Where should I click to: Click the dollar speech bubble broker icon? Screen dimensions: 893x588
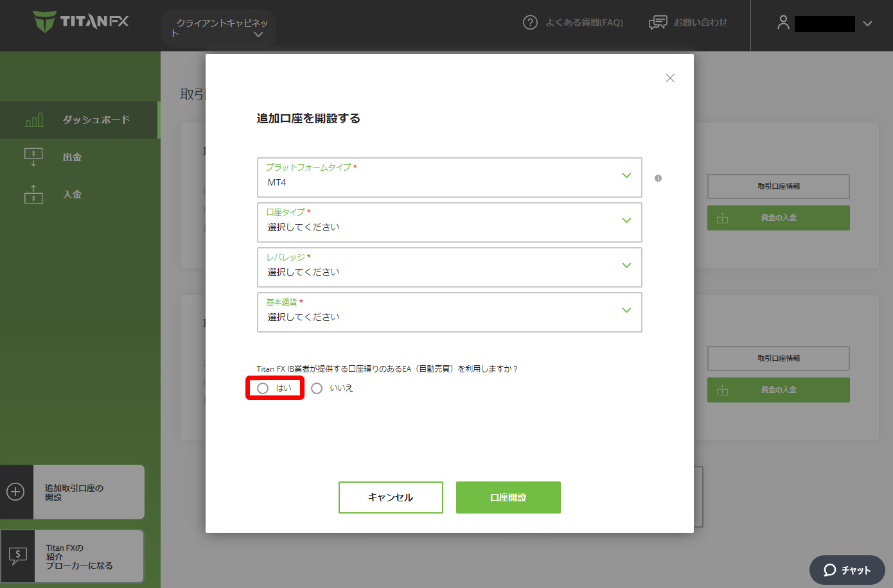point(18,556)
